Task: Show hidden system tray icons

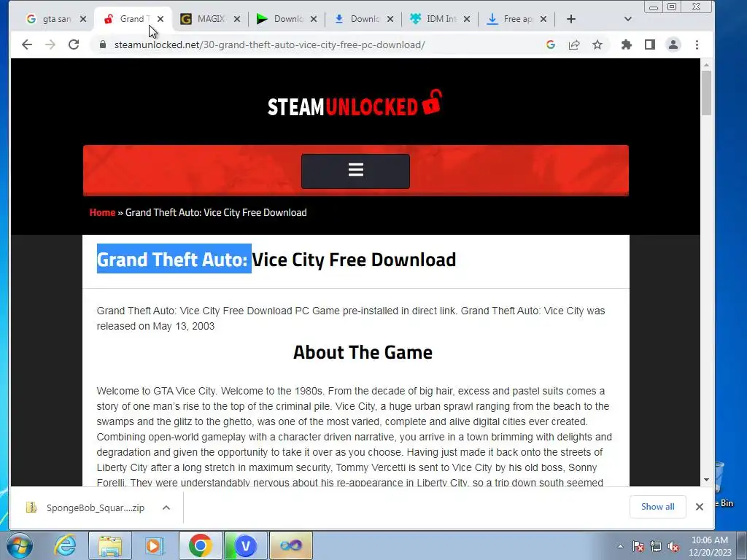Action: pyautogui.click(x=620, y=546)
